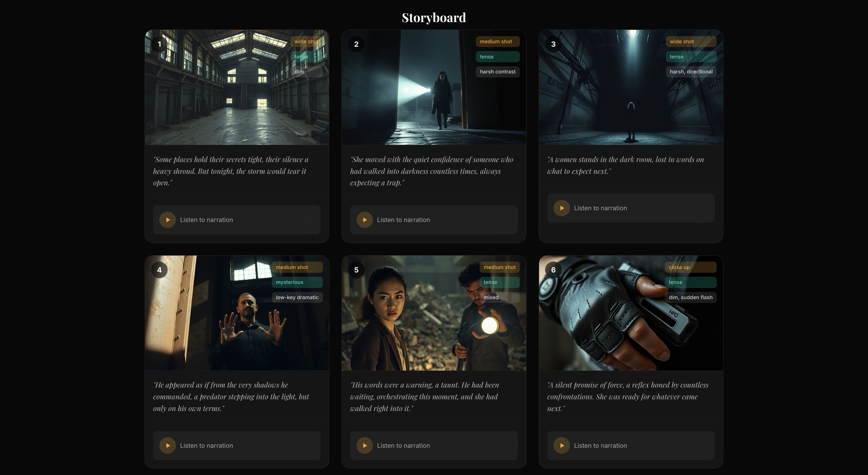This screenshot has height=475, width=868.
Task: Play narration for scene 2
Action: pos(365,220)
